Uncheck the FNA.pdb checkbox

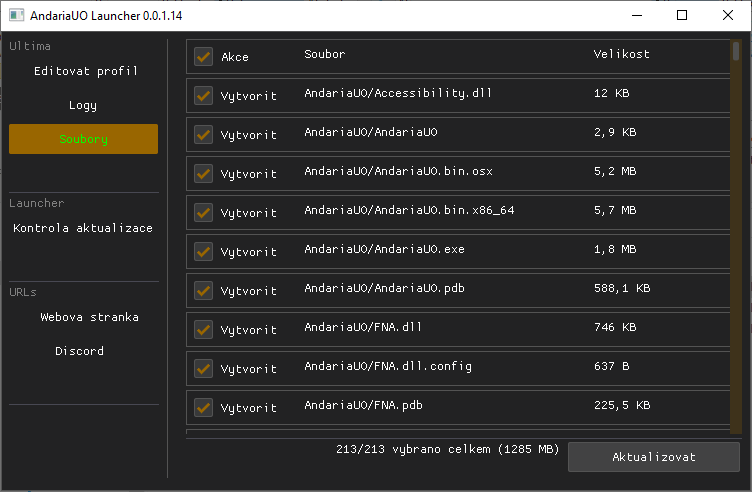tap(203, 407)
